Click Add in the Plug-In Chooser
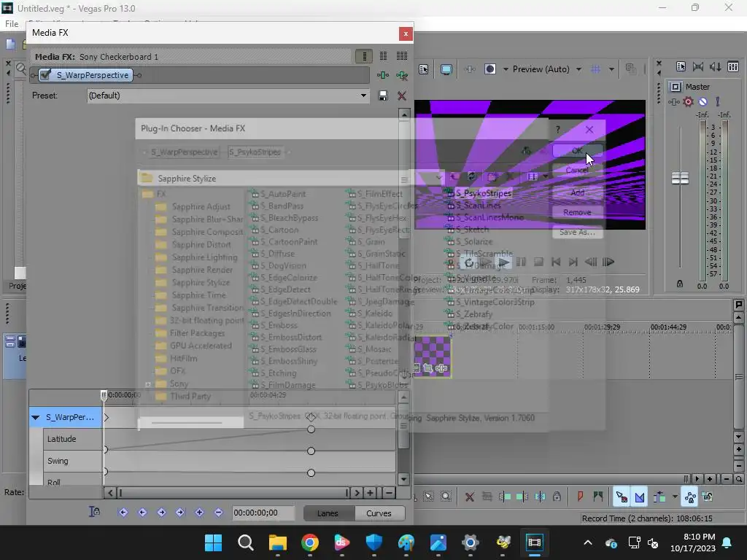747x560 pixels. pyautogui.click(x=578, y=192)
